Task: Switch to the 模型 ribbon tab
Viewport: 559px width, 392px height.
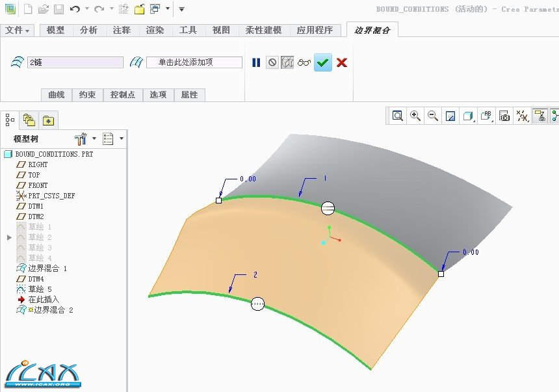Action: click(x=56, y=30)
